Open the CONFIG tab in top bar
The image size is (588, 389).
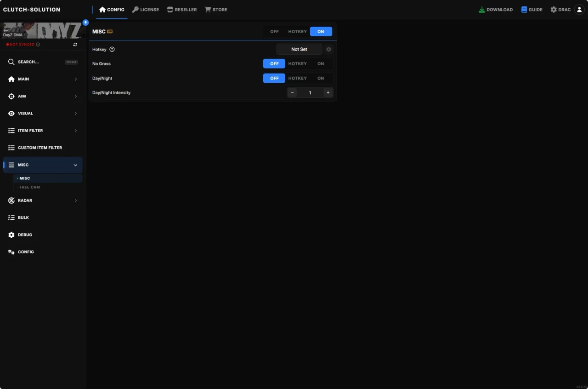(112, 10)
